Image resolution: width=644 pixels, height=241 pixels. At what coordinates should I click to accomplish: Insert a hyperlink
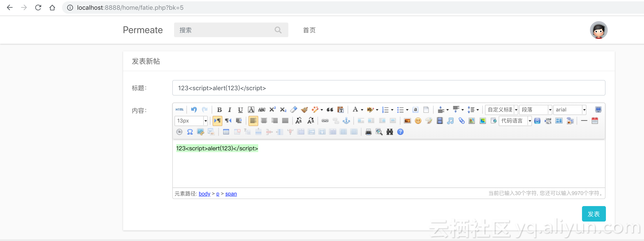tap(325, 121)
